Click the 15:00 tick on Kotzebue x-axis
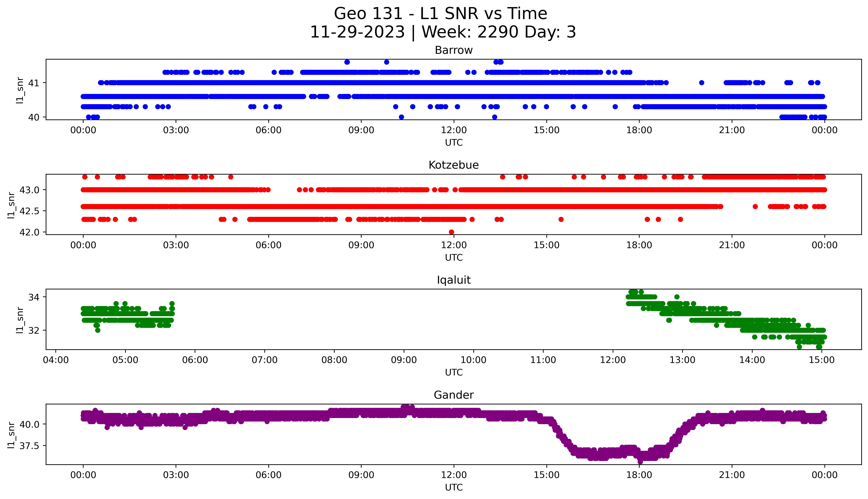This screenshot has width=868, height=499. pos(547,245)
